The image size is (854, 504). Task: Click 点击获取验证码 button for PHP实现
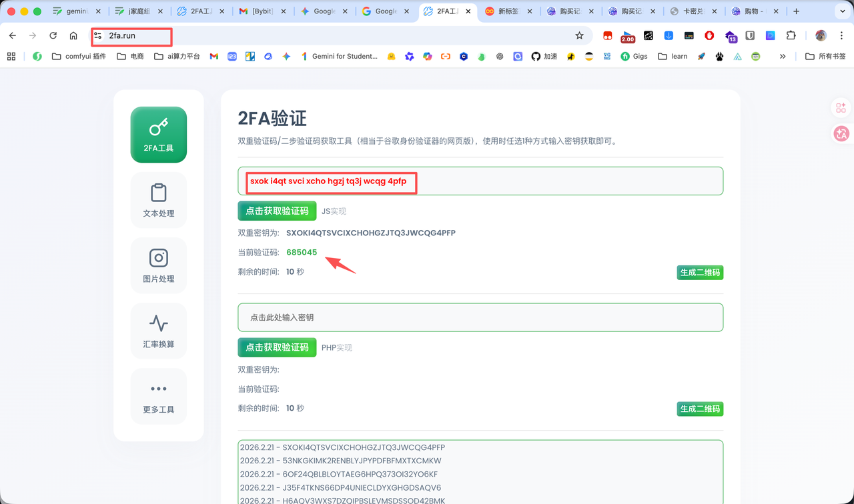click(277, 347)
